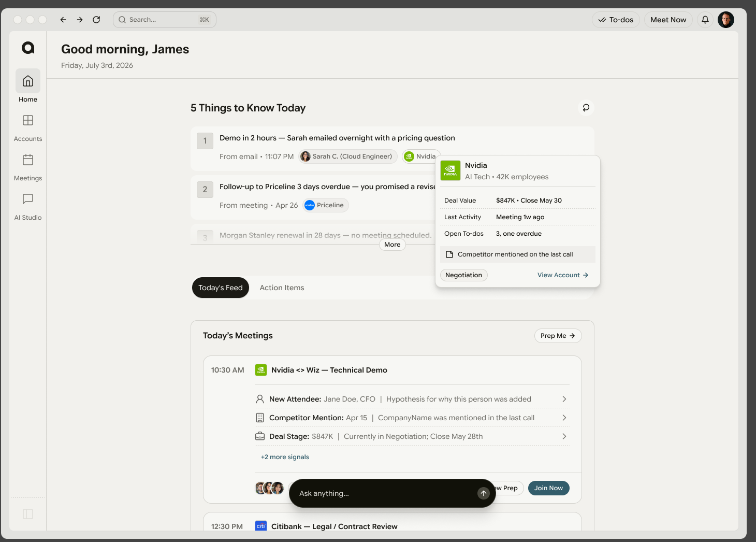Expand the New Attendee signal row chevron
This screenshot has width=756, height=542.
click(x=564, y=399)
